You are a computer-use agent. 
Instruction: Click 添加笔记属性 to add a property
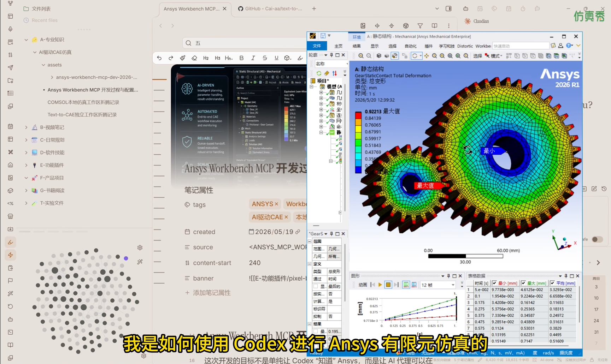208,293
